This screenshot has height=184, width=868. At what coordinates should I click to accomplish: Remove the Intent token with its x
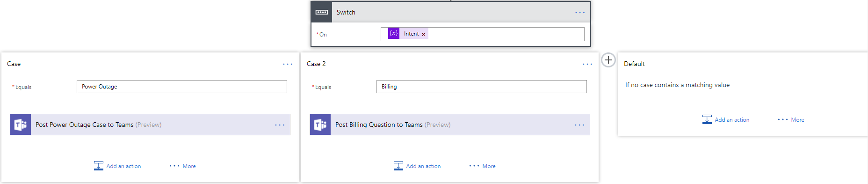[x=424, y=34]
